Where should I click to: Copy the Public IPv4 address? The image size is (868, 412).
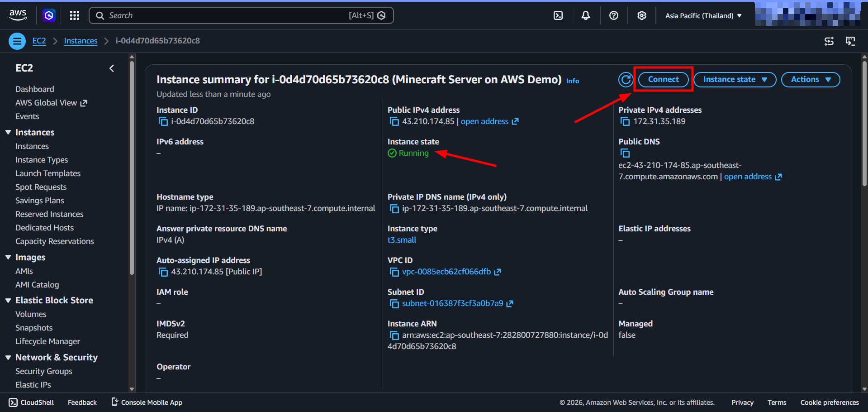(394, 121)
